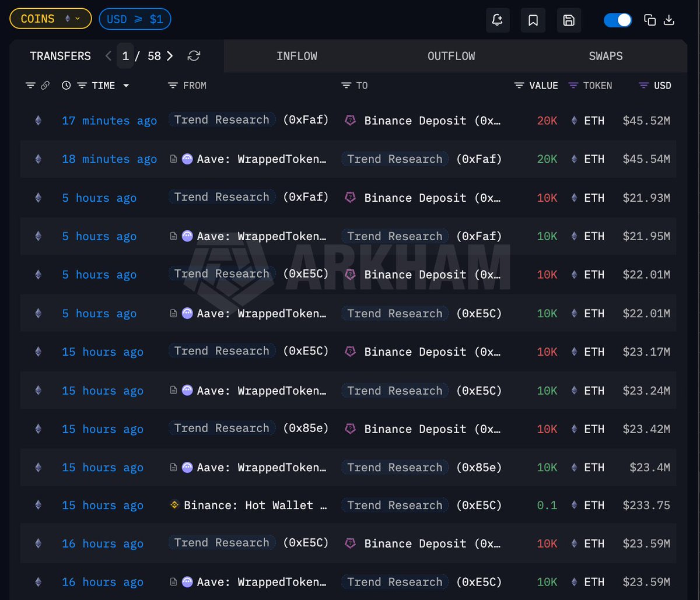This screenshot has height=600, width=700.
Task: Open the TOKEN column filter
Action: 573,86
